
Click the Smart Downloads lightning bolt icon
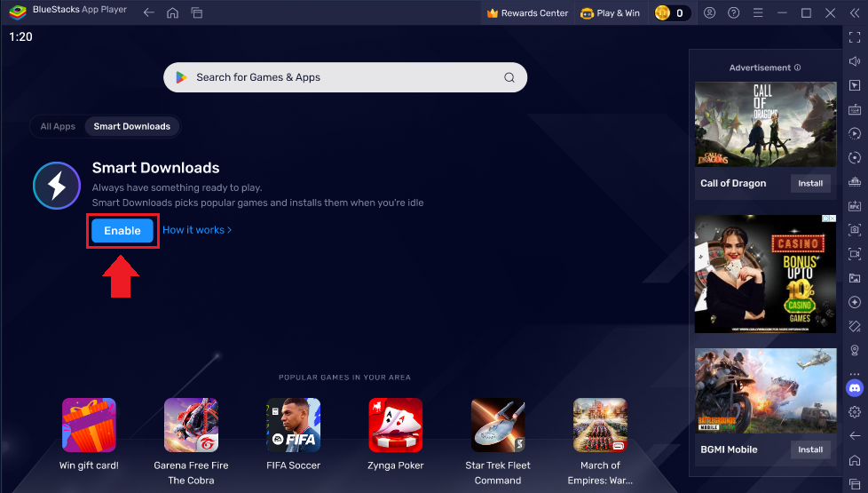tap(57, 186)
